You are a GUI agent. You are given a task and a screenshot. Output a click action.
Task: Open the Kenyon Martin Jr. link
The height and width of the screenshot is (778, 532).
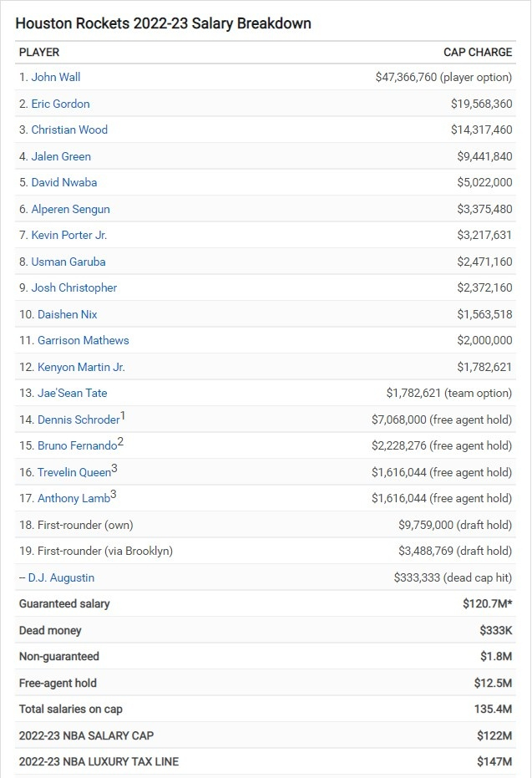81,367
